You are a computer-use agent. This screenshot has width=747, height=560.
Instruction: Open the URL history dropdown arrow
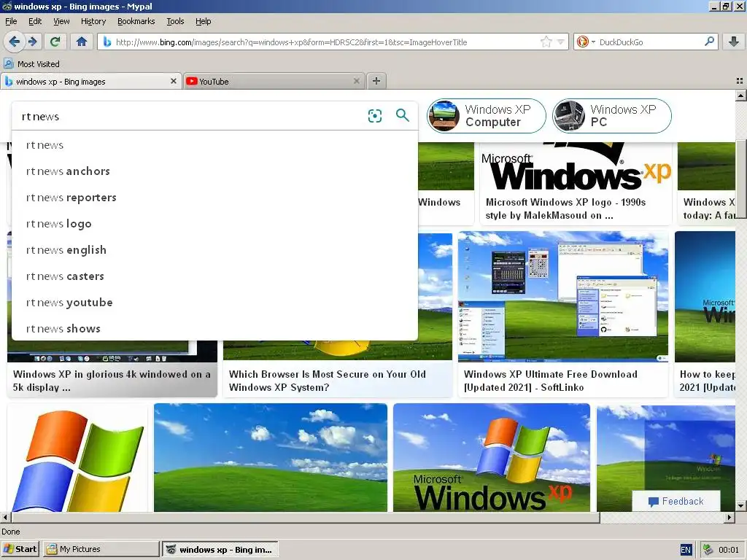pyautogui.click(x=561, y=42)
